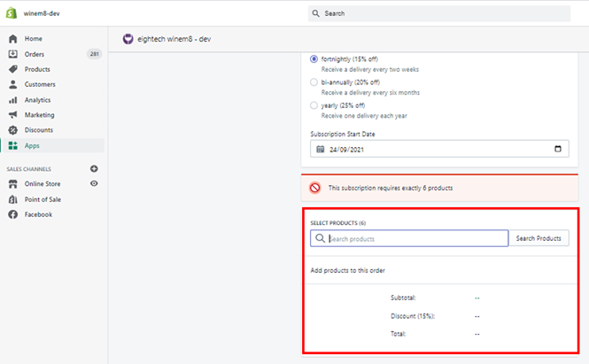Click the 'winem8-dev' store name
This screenshot has height=364, width=589.
point(42,13)
